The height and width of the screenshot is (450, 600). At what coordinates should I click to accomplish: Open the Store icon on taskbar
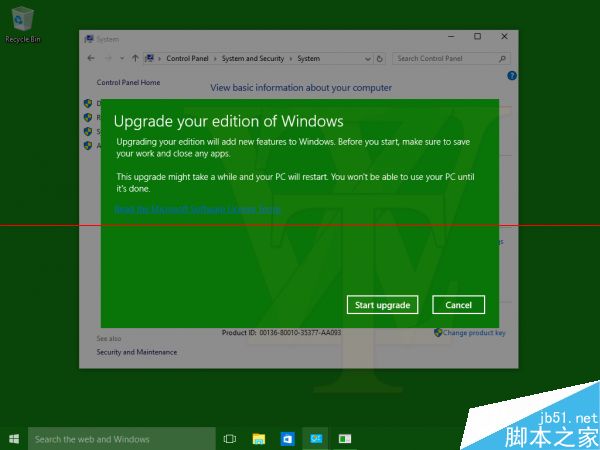287,439
